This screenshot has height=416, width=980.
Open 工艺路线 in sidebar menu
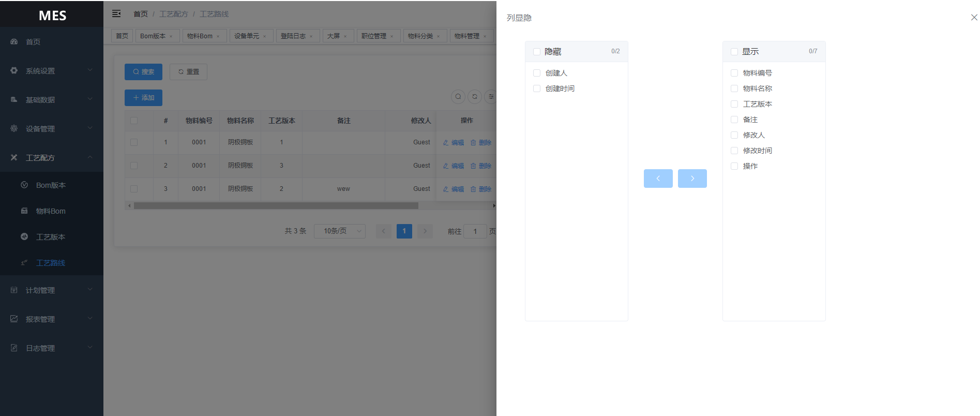pyautogui.click(x=51, y=263)
